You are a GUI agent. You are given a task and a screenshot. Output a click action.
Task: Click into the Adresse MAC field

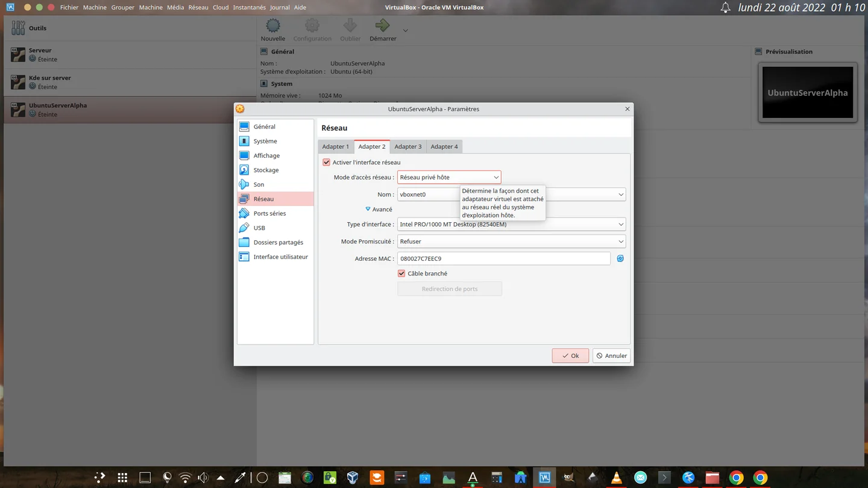[x=504, y=258]
